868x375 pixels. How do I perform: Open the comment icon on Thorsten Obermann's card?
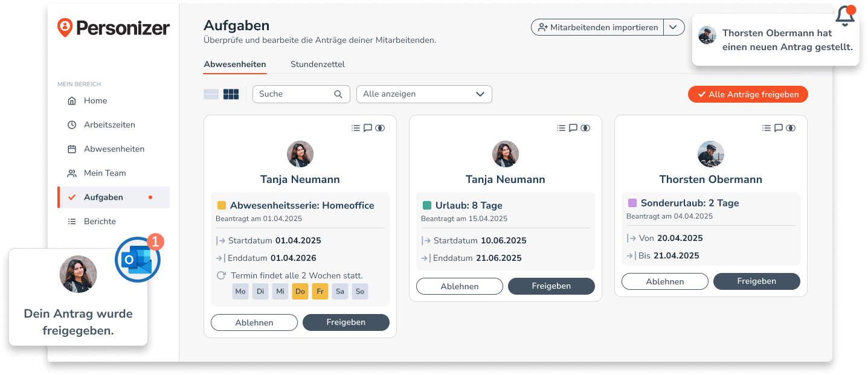tap(778, 127)
